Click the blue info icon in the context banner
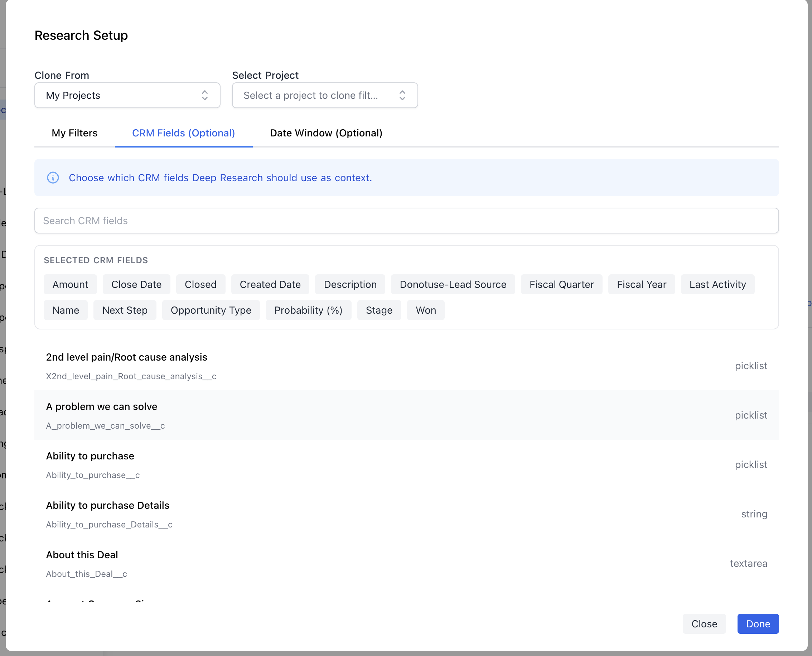812x656 pixels. click(53, 178)
